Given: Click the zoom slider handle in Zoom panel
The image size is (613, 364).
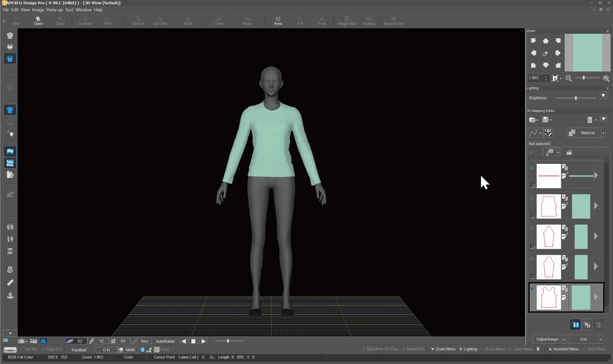Looking at the screenshot, I should (584, 78).
